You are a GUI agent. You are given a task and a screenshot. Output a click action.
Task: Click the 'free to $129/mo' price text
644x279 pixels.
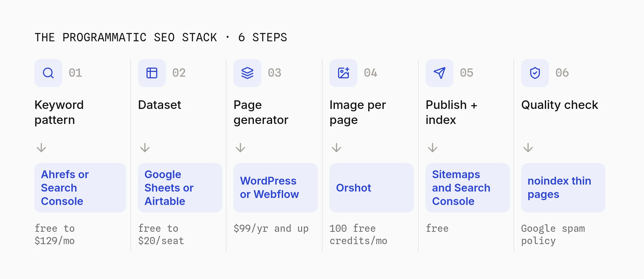[55, 235]
